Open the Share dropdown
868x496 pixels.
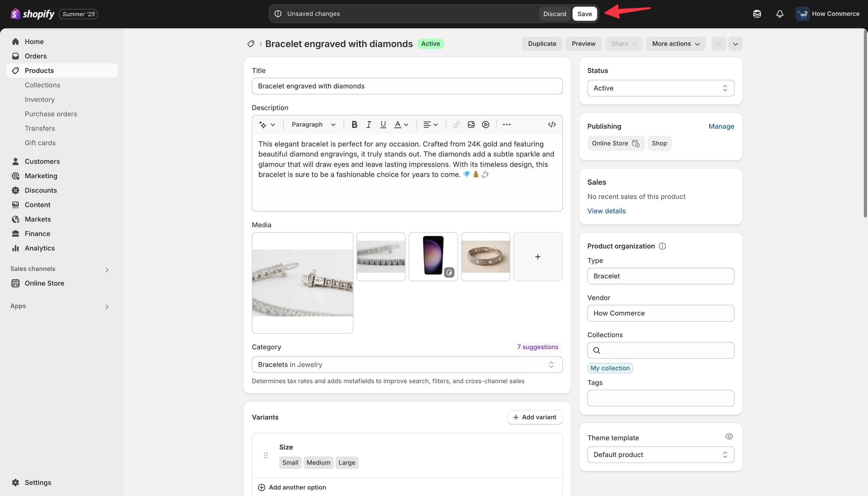pyautogui.click(x=624, y=44)
